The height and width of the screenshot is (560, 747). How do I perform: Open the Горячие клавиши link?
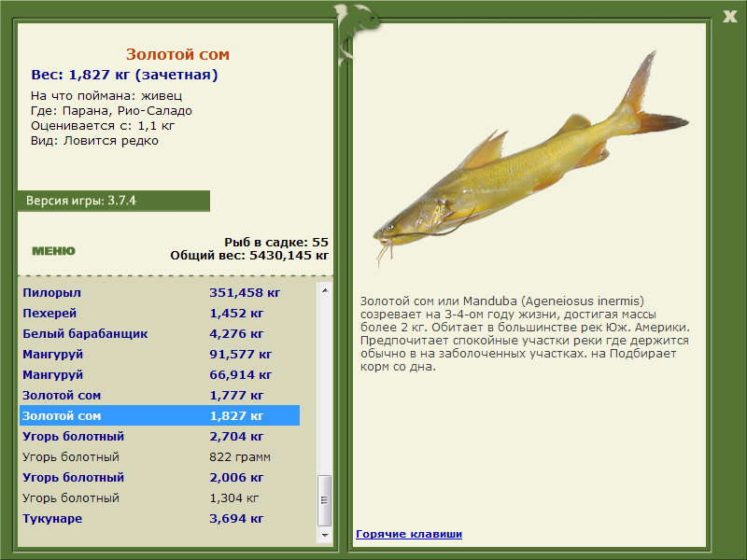click(409, 534)
